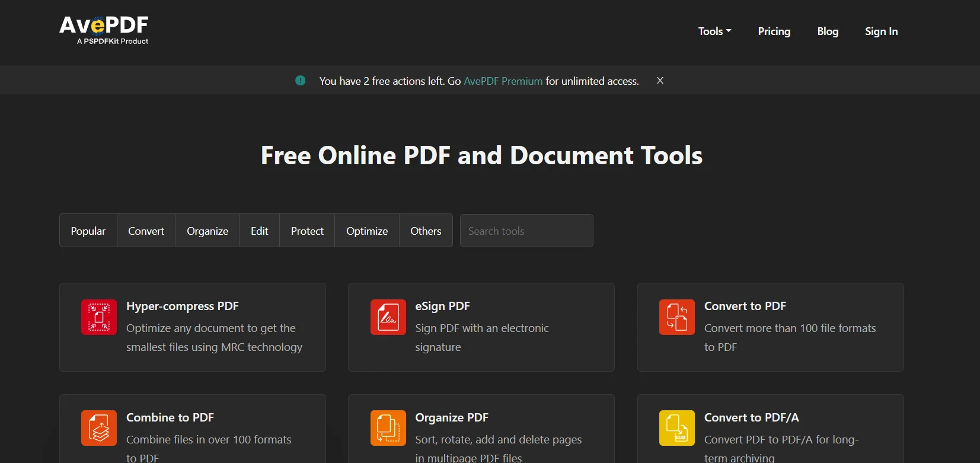Open Convert to PDF title link
980x463 pixels.
[x=745, y=306]
